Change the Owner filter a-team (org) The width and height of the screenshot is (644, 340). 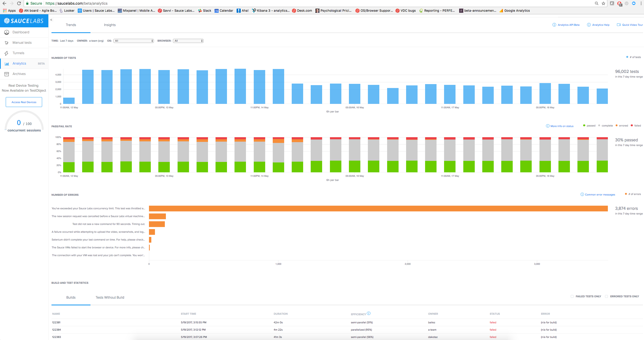click(96, 41)
